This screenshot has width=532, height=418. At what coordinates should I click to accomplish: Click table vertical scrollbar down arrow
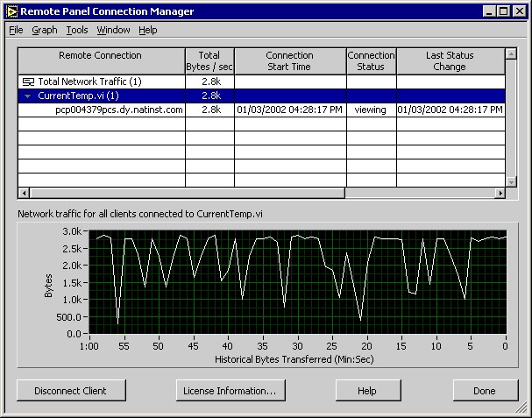(511, 182)
